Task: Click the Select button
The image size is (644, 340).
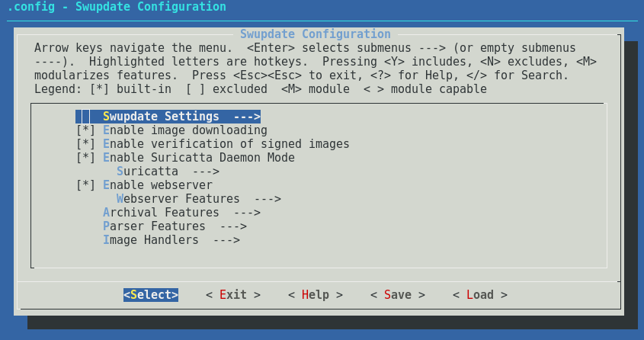Action: pos(151,295)
